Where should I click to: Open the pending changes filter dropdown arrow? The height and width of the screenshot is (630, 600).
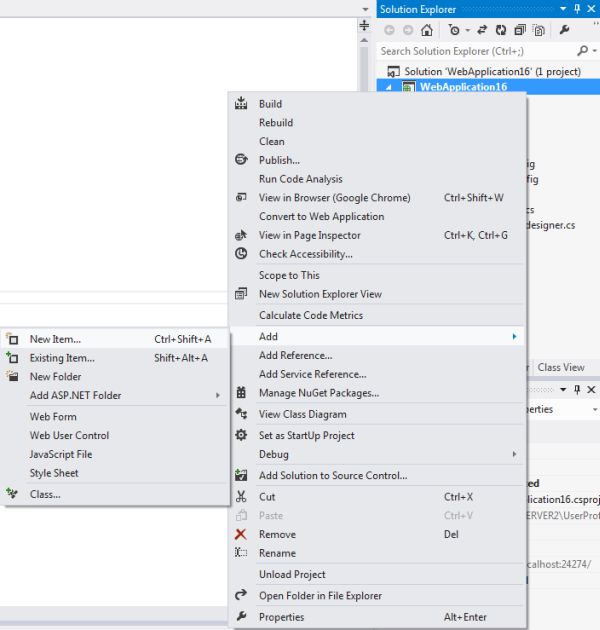[x=467, y=30]
